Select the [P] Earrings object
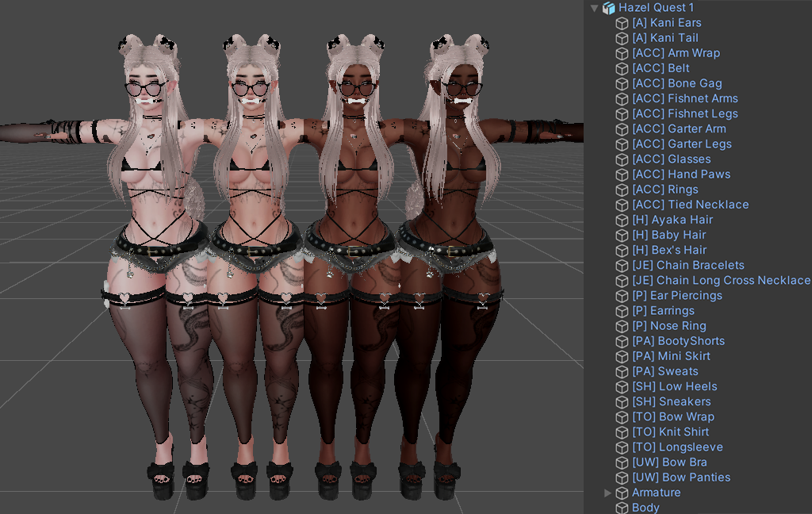Viewport: 812px width, 514px height. [x=663, y=311]
